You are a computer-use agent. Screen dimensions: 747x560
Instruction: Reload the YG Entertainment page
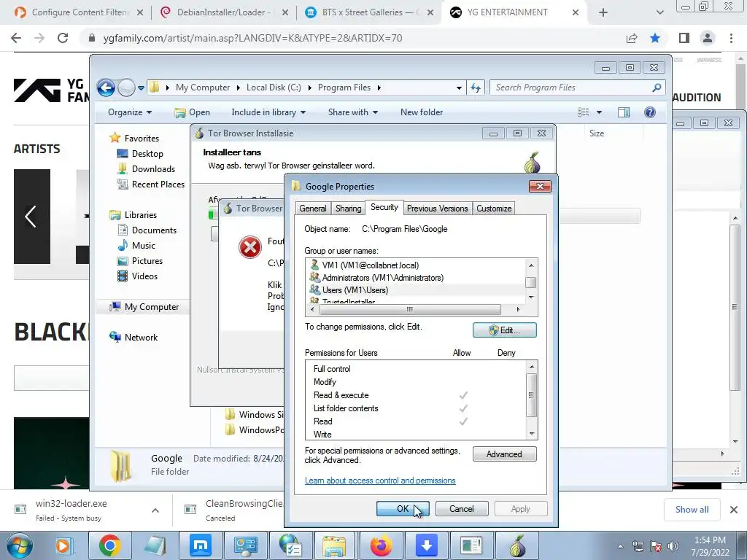pos(63,38)
